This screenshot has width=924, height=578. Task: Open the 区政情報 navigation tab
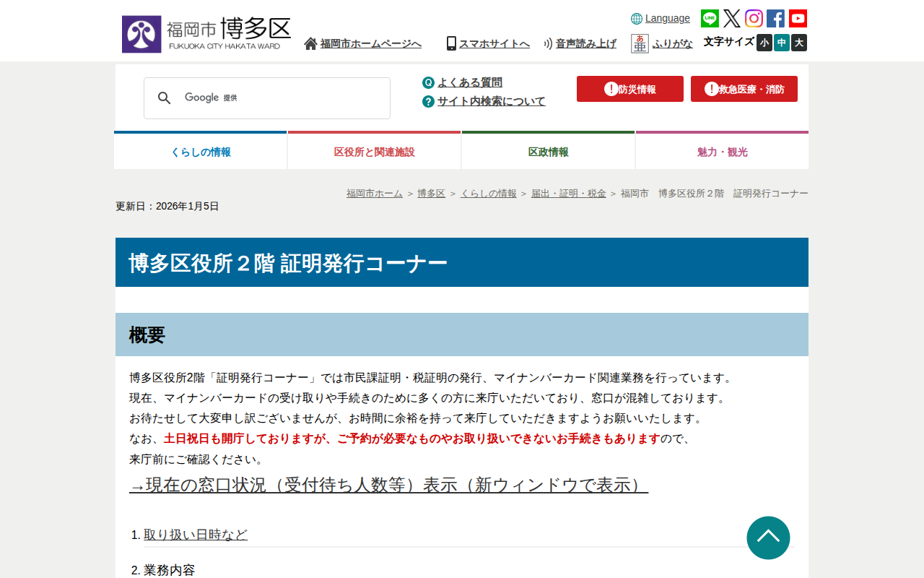[549, 151]
